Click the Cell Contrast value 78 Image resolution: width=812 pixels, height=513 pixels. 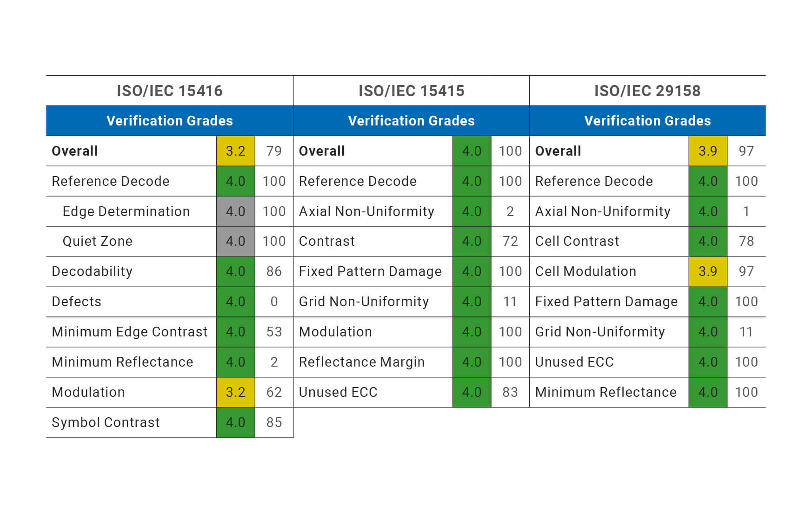[x=746, y=241]
